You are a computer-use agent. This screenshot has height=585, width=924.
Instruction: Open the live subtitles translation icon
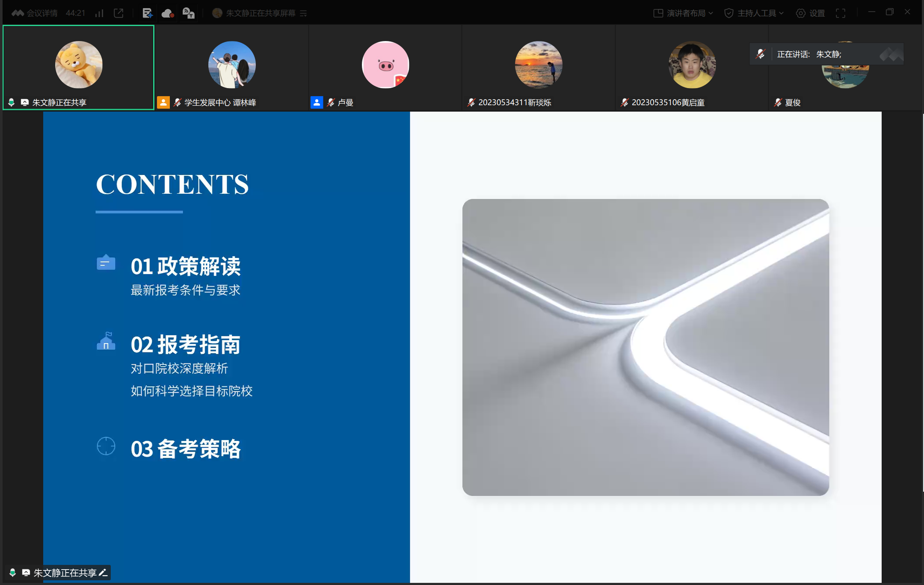pyautogui.click(x=189, y=13)
